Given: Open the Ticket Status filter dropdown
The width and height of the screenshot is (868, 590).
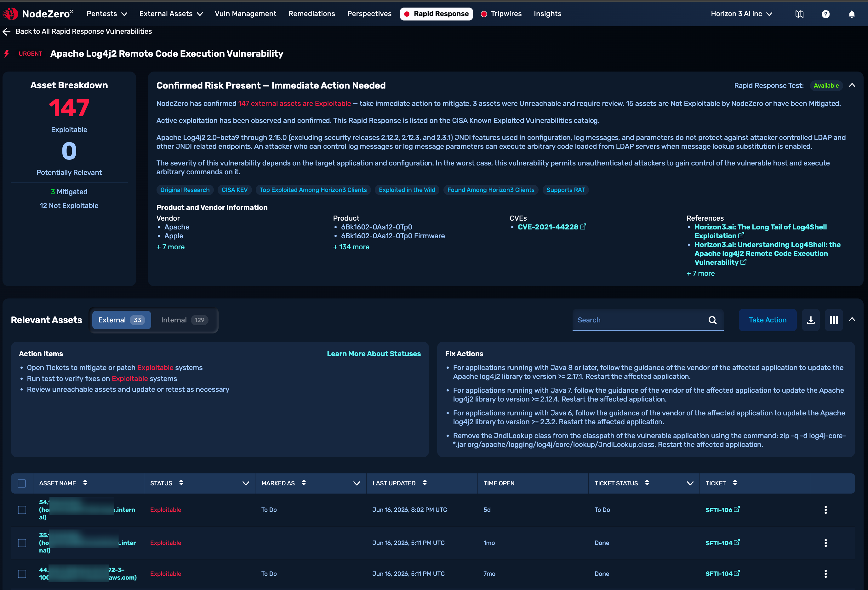Looking at the screenshot, I should (690, 483).
